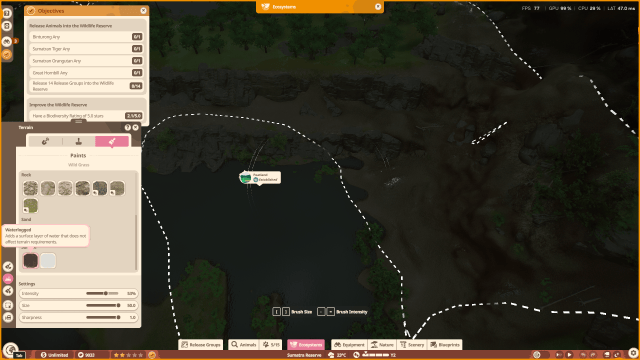Viewport: 640px width, 360px height.
Task: Click the star rating display
Action: [x=128, y=355]
